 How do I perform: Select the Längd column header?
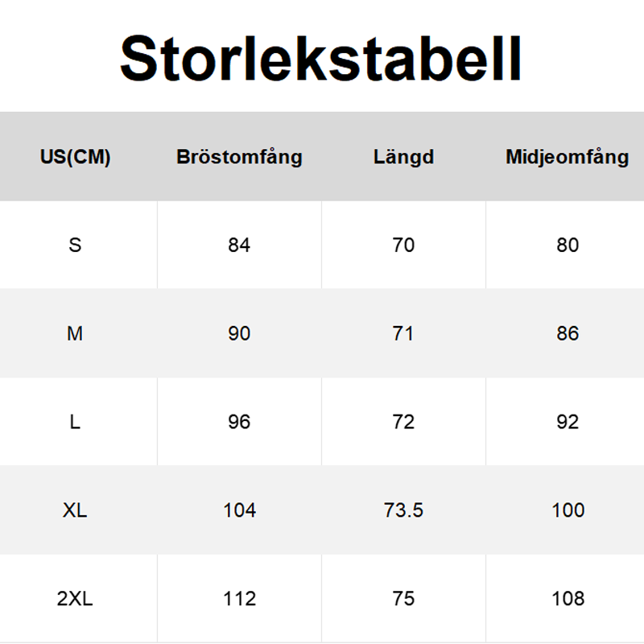pos(403,157)
